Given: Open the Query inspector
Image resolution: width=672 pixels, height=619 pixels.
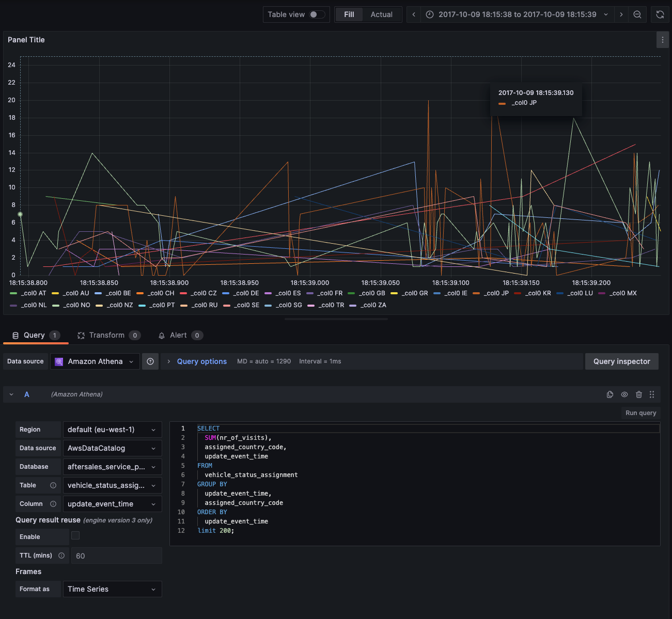Looking at the screenshot, I should pos(621,361).
